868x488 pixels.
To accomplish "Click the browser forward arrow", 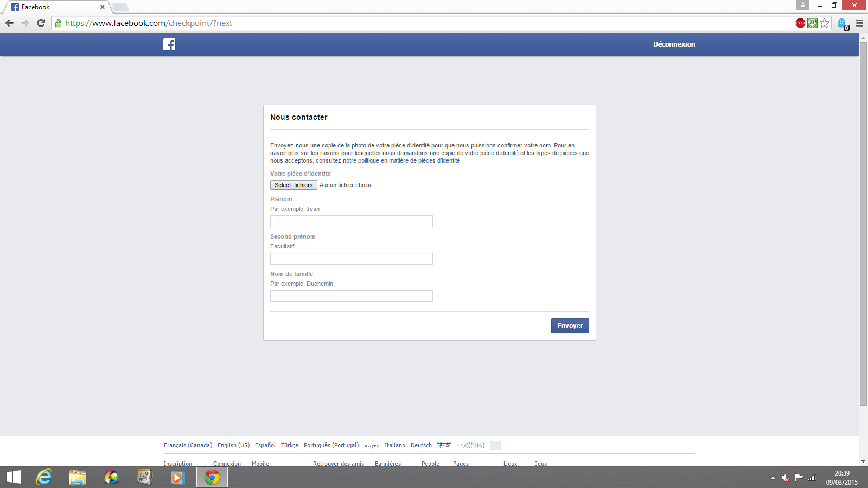I will 25,23.
